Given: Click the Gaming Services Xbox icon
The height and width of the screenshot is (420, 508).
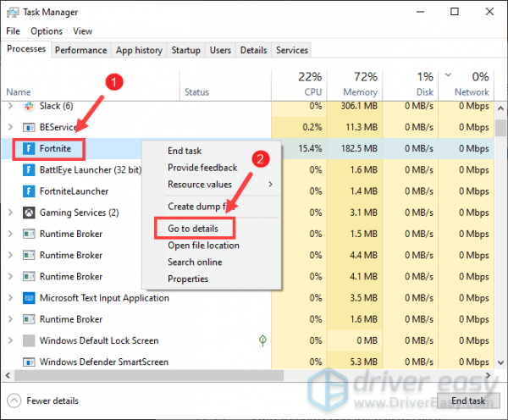Looking at the screenshot, I should [27, 213].
